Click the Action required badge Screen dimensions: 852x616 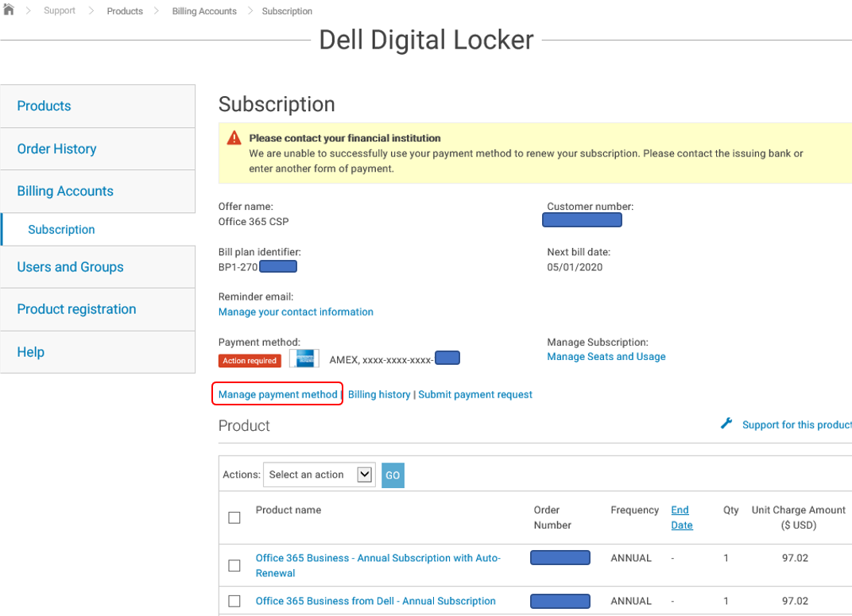(x=250, y=360)
